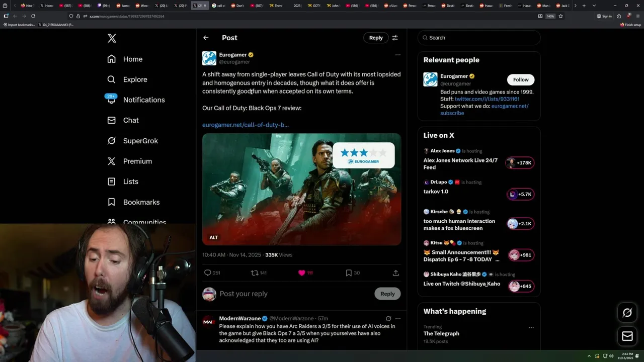The width and height of the screenshot is (644, 362).
Task: Toggle the bookmark icon showing 30
Action: pos(349,273)
